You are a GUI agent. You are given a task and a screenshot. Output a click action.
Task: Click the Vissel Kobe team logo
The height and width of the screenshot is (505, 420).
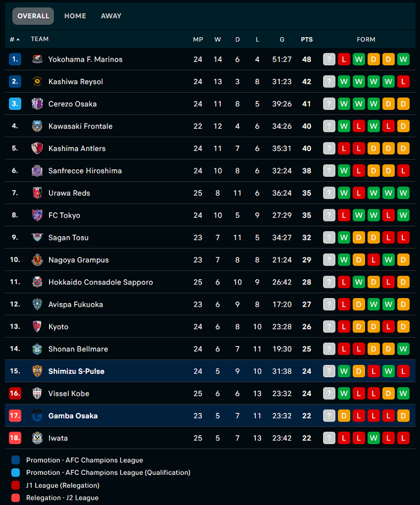(x=37, y=393)
